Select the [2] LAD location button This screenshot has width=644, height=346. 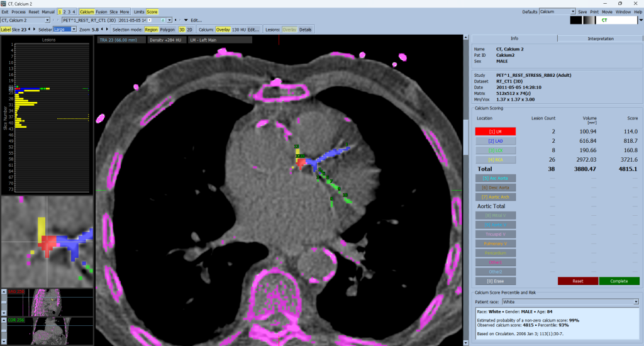(x=496, y=141)
